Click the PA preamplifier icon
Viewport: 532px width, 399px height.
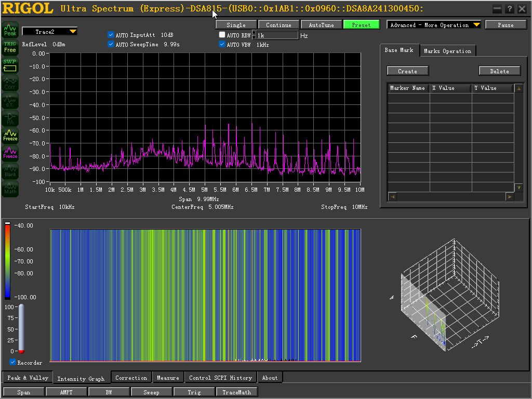pyautogui.click(x=10, y=118)
